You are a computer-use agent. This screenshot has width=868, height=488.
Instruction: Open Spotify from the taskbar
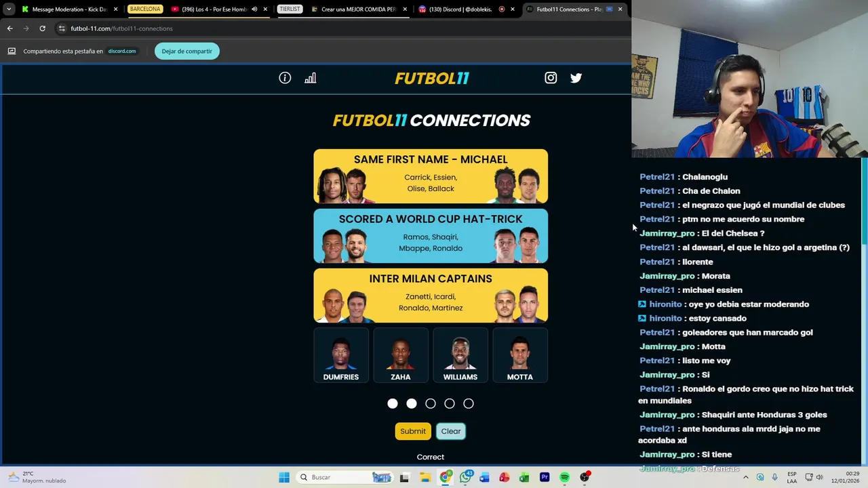564,477
